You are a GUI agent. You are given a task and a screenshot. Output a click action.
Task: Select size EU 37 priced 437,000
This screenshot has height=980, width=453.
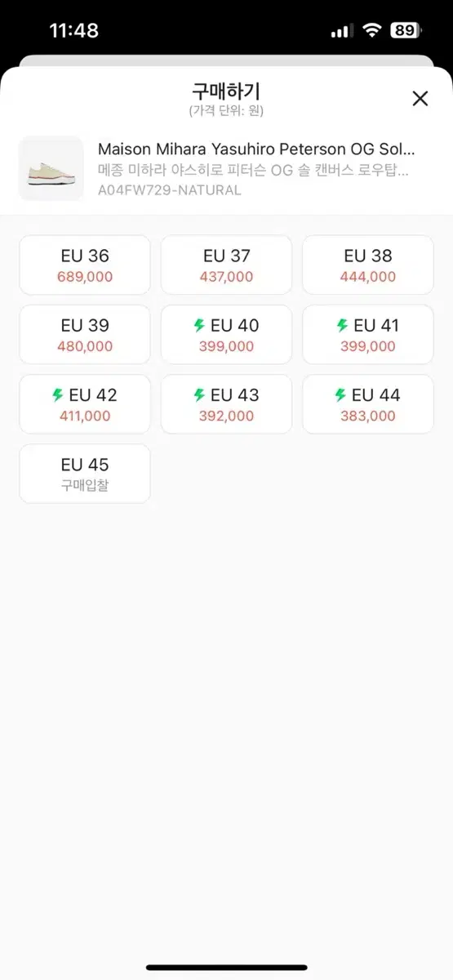(x=226, y=265)
